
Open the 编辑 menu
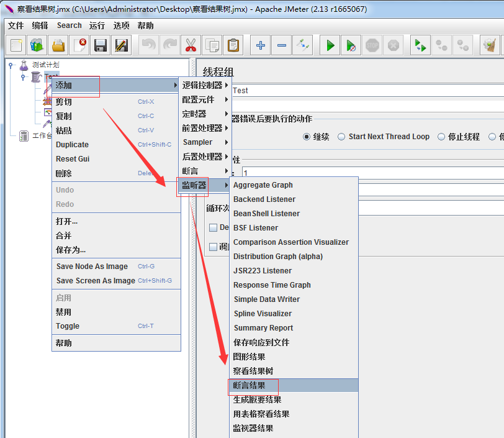click(x=40, y=25)
